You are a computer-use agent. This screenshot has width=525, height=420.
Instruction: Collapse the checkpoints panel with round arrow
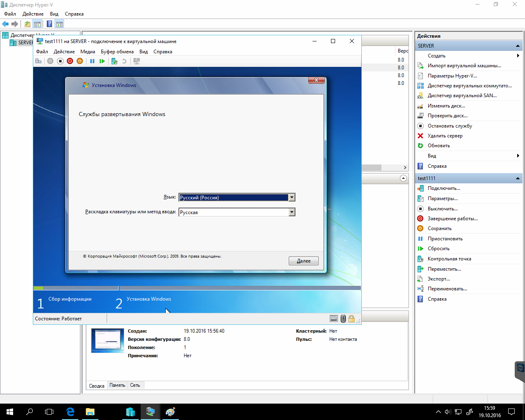[403, 178]
